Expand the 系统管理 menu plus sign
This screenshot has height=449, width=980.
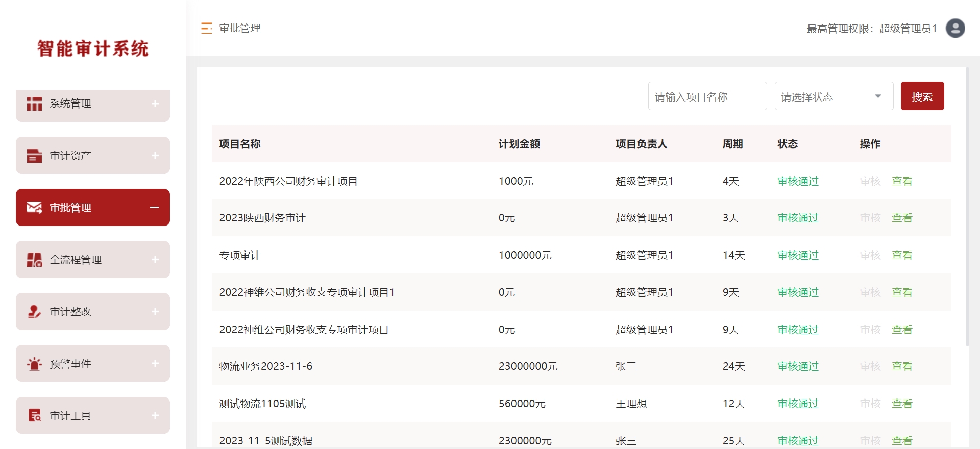click(155, 104)
